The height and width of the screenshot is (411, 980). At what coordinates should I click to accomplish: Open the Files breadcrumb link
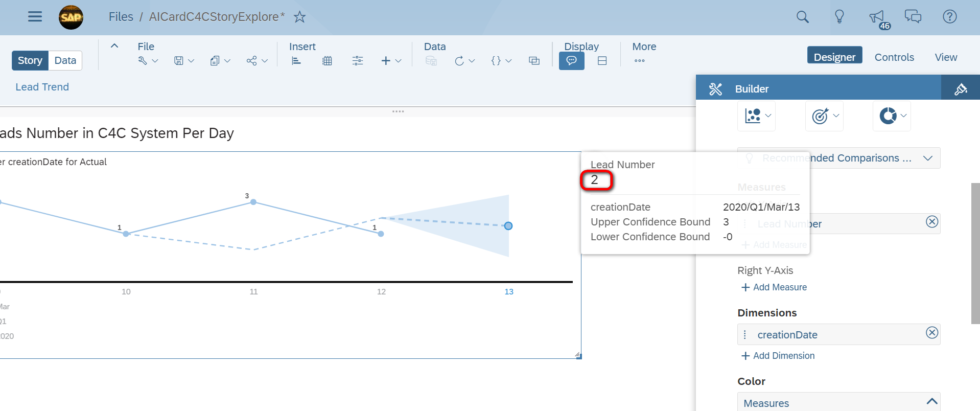[121, 17]
